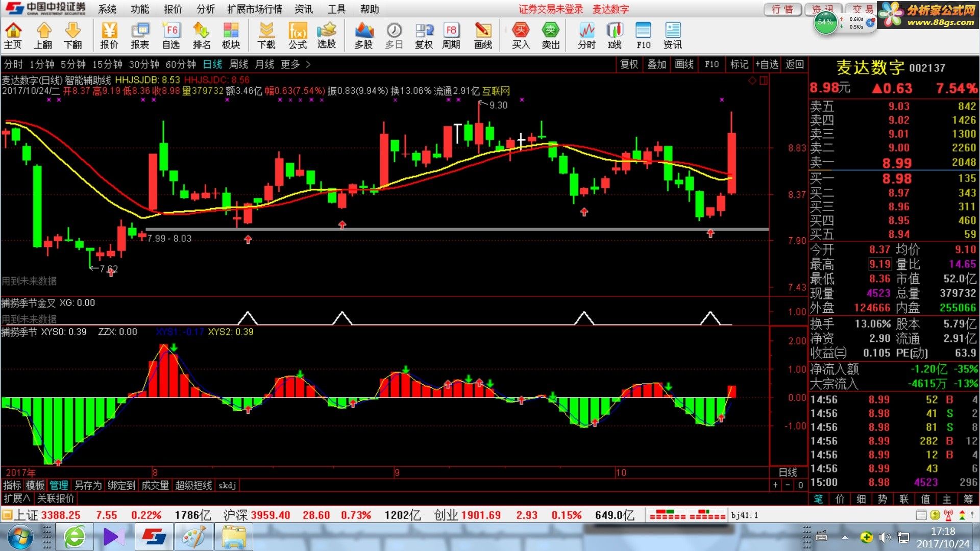Select the 日线 daily period

[212, 64]
